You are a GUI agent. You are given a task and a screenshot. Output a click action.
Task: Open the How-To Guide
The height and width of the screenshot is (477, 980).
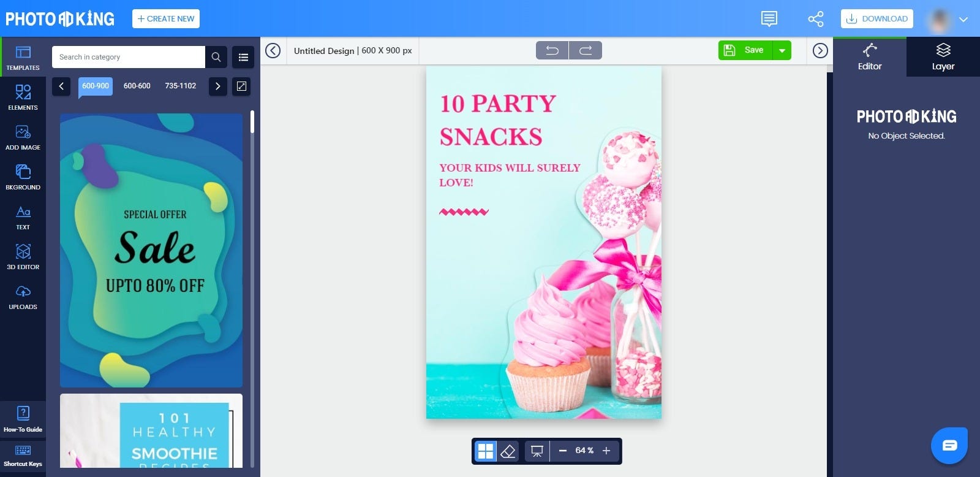(23, 419)
